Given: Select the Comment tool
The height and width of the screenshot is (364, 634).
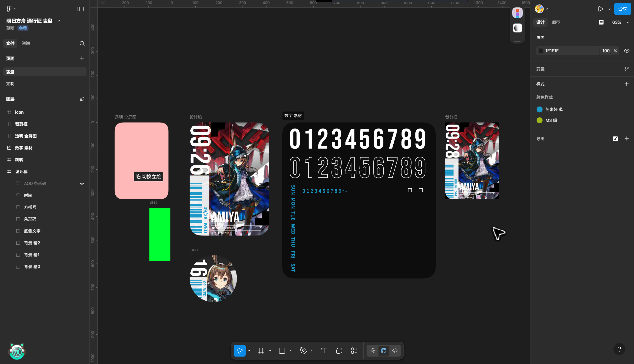Looking at the screenshot, I should 339,351.
